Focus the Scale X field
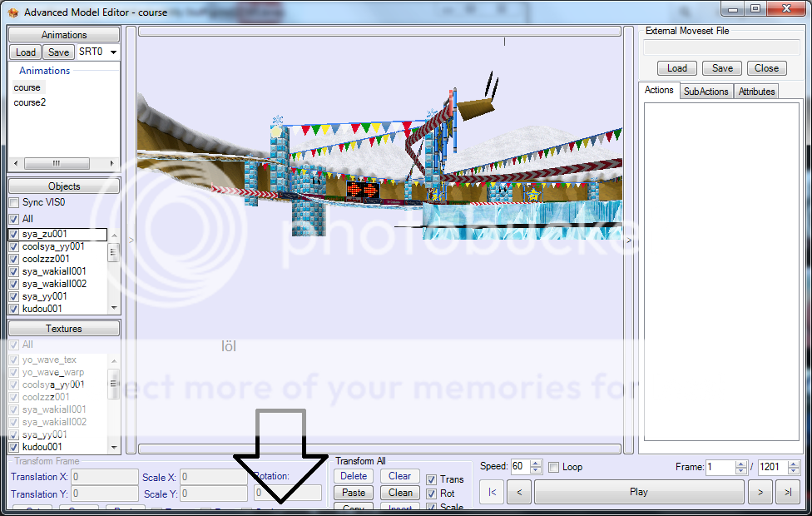 coord(214,477)
